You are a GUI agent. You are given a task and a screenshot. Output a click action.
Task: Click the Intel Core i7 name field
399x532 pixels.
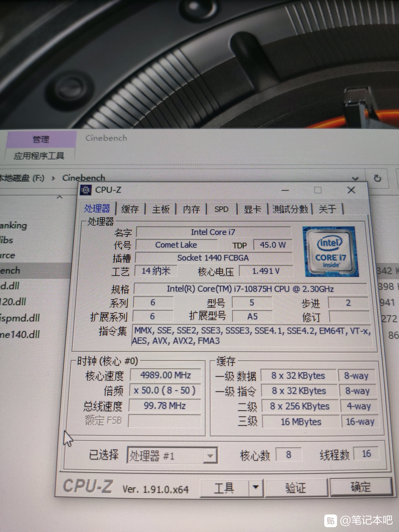[x=213, y=232]
